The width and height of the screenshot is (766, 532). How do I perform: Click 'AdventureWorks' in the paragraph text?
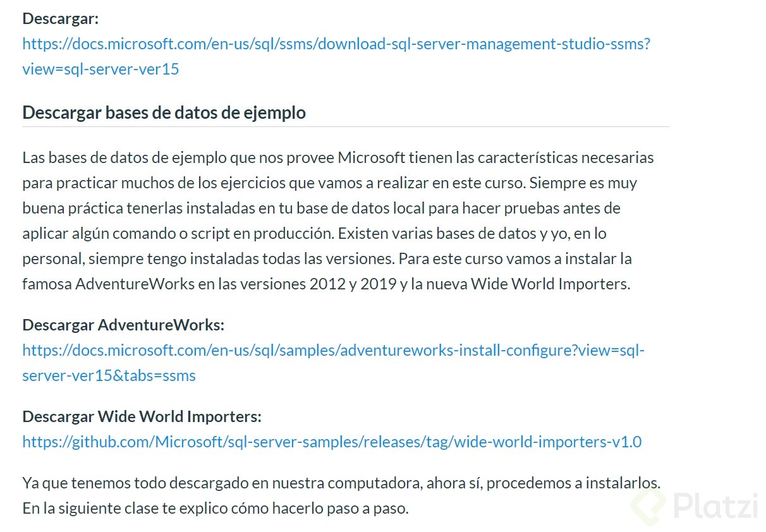tap(135, 284)
